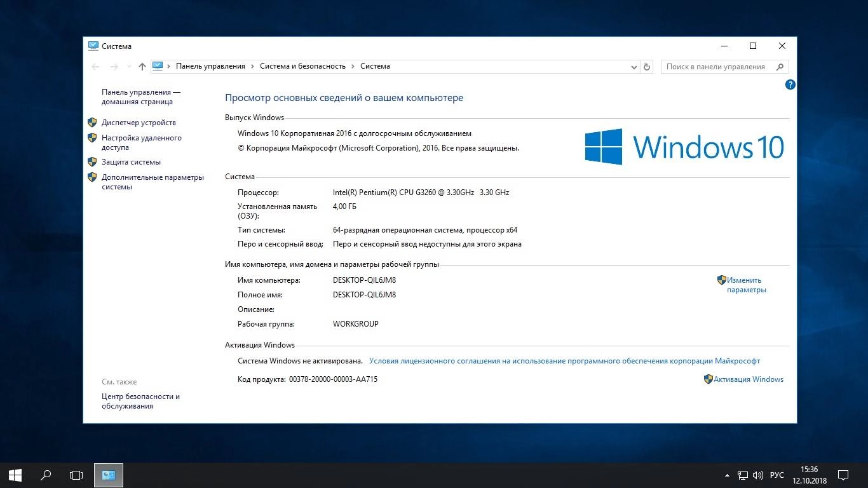868x488 pixels.
Task: Select Система breadcrumb in address bar
Action: tap(375, 66)
